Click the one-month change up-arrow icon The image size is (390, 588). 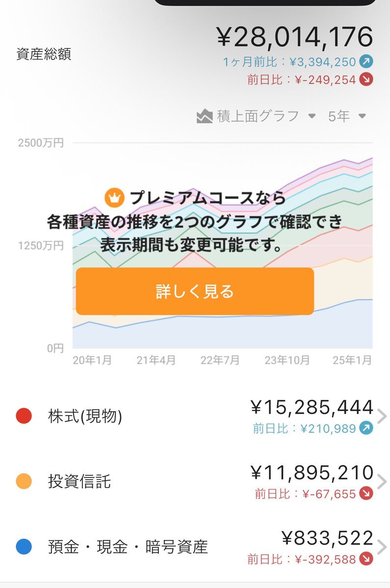(365, 62)
